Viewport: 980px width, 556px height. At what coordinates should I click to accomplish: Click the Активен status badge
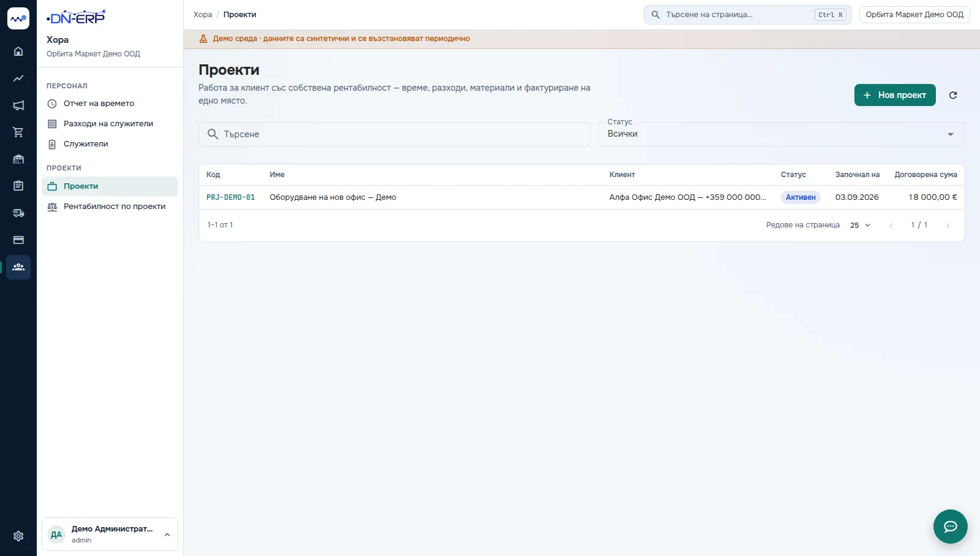point(801,197)
